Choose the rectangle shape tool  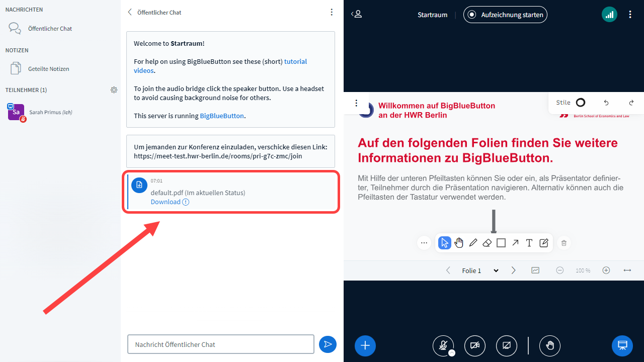point(501,243)
